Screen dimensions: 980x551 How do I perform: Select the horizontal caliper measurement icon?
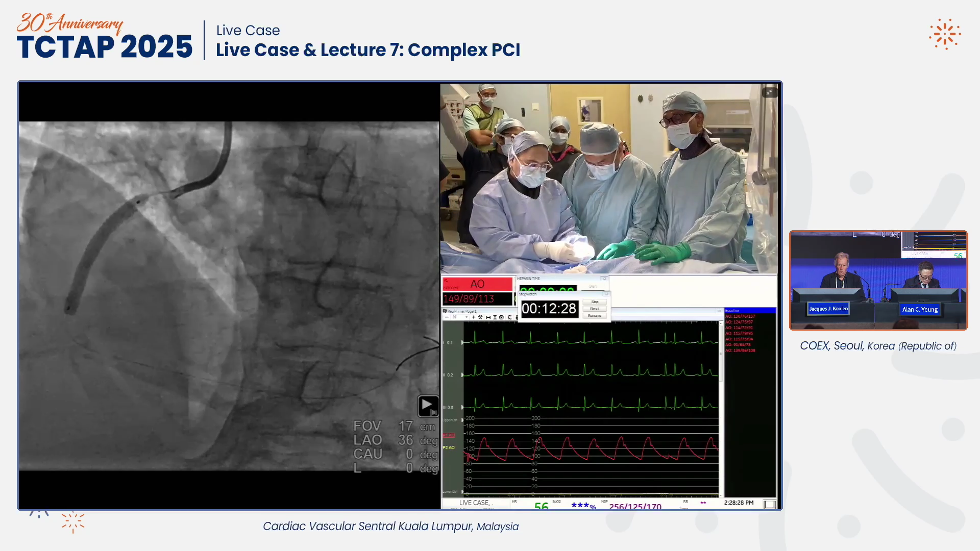[x=488, y=317]
